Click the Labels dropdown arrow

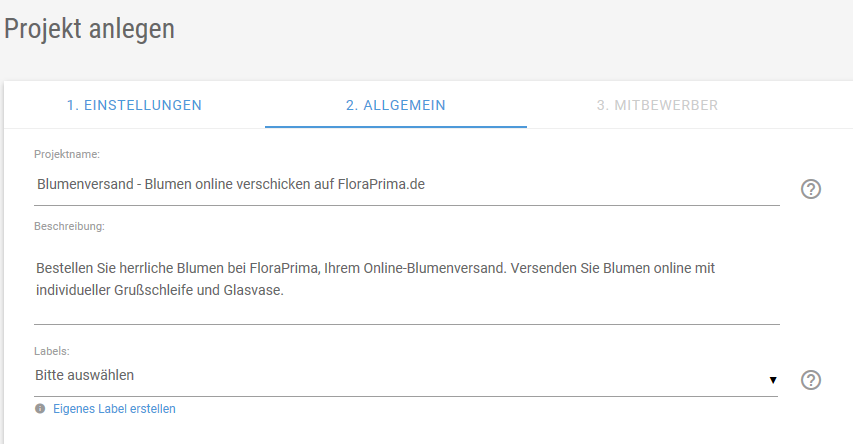tap(772, 380)
